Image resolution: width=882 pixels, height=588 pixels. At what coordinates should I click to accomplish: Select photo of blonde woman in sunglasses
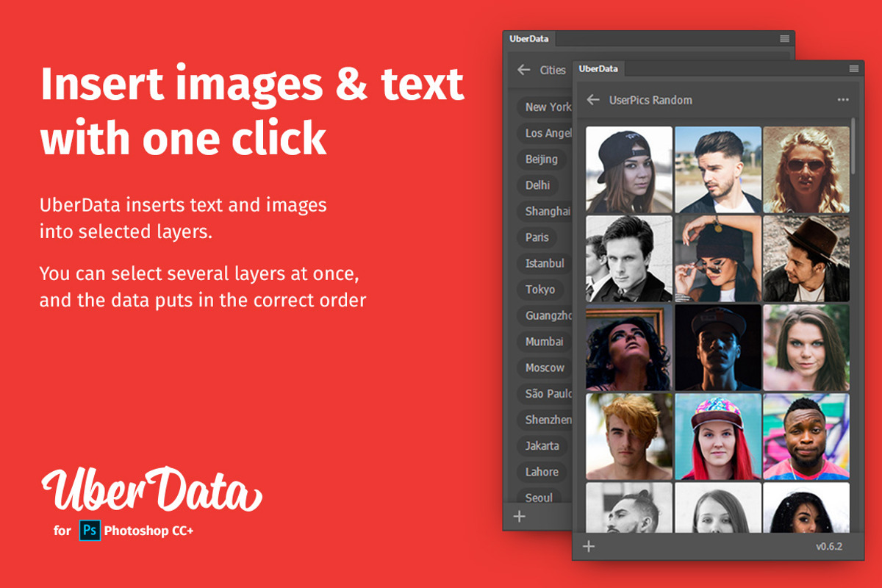click(x=806, y=170)
